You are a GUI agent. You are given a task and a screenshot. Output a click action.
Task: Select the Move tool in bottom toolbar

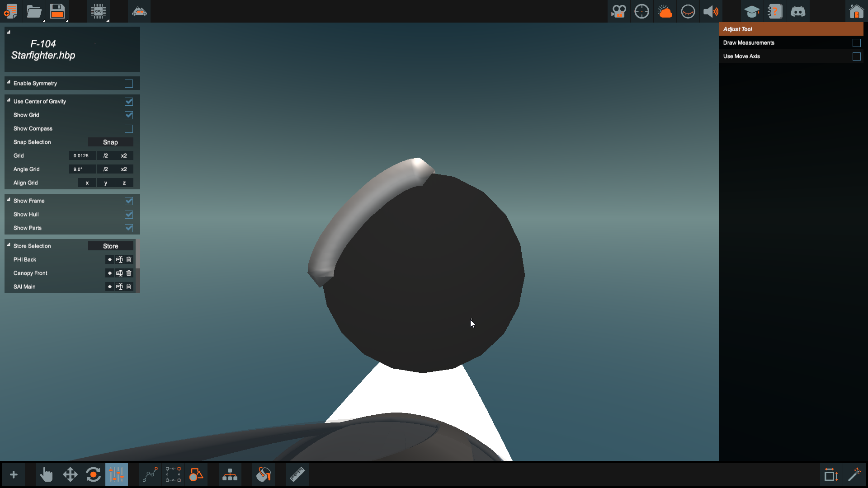(70, 474)
